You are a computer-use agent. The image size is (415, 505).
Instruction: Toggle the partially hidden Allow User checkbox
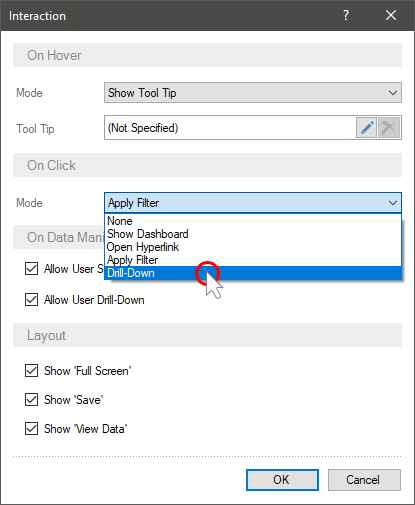pos(31,269)
